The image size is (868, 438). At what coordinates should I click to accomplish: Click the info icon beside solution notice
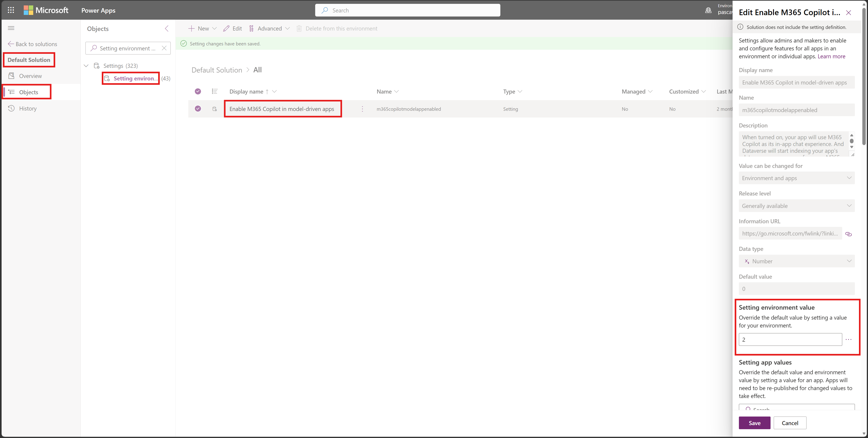coord(740,27)
